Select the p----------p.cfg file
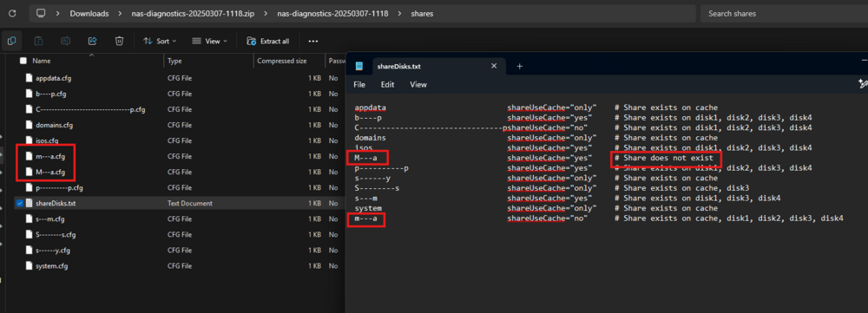Image resolution: width=868 pixels, height=313 pixels. point(59,187)
